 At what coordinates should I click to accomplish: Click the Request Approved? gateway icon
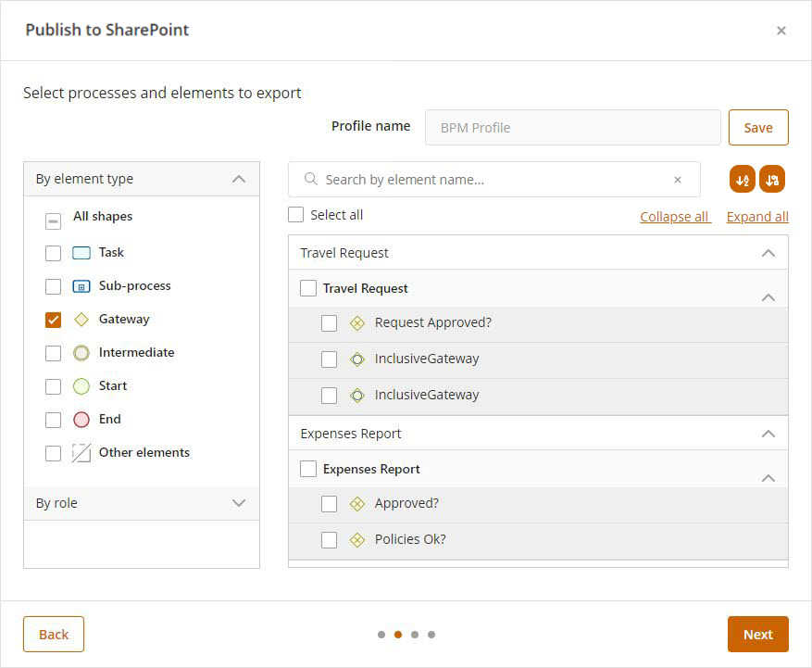[x=357, y=323]
